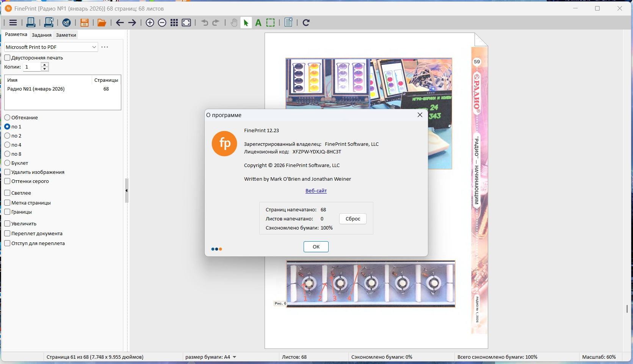Check the Светлее box
The width and height of the screenshot is (633, 364).
[x=7, y=193]
